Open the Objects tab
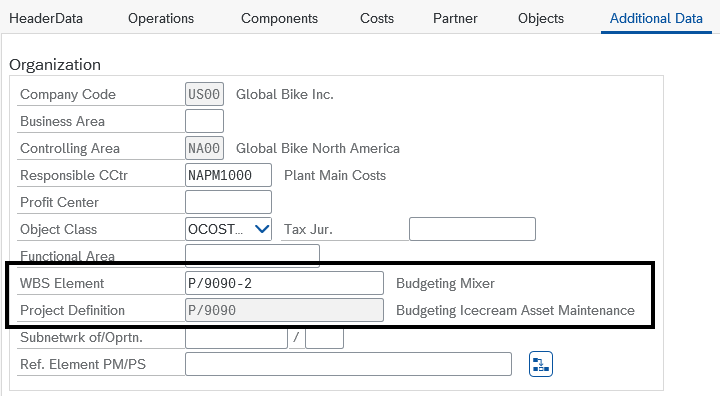Screen dimensions: 720x396 [541, 18]
